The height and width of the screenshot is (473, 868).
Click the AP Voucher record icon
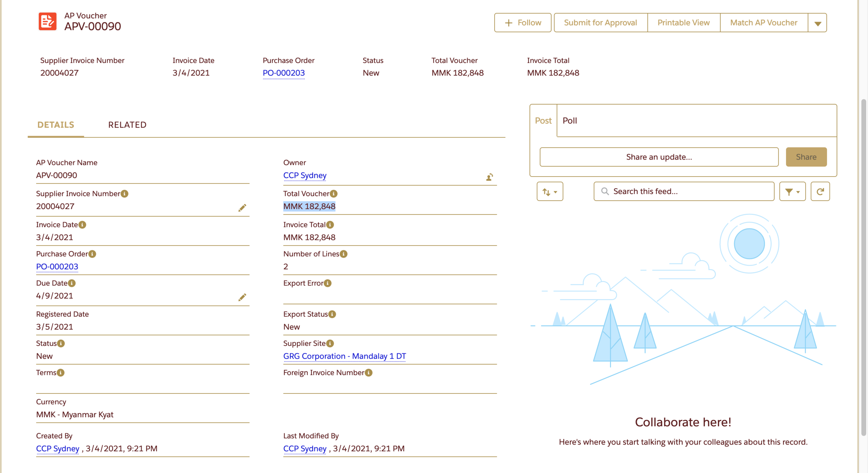(47, 22)
